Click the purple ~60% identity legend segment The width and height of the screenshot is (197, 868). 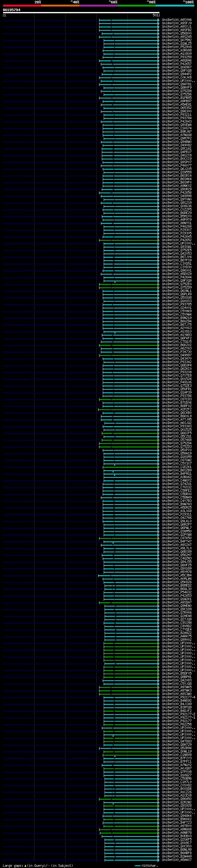click(98, 6)
